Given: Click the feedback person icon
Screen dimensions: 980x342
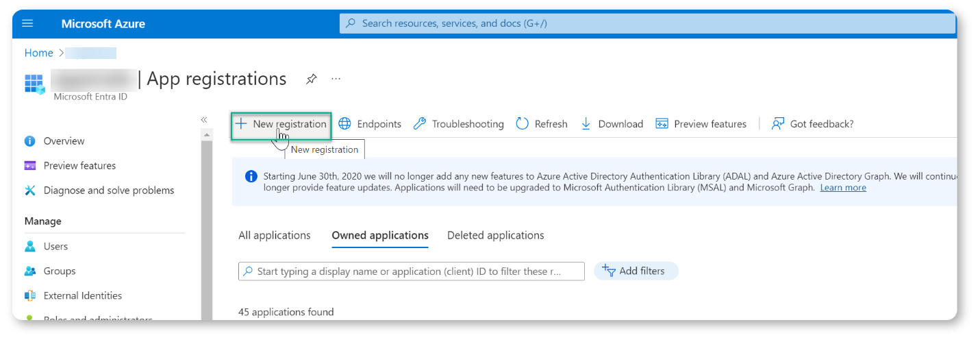Looking at the screenshot, I should [778, 124].
